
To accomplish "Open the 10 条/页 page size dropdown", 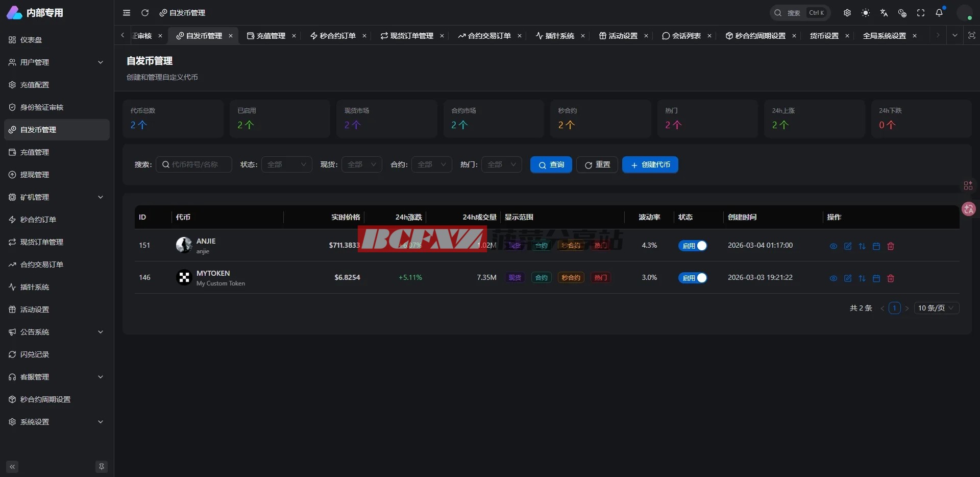I will (936, 308).
